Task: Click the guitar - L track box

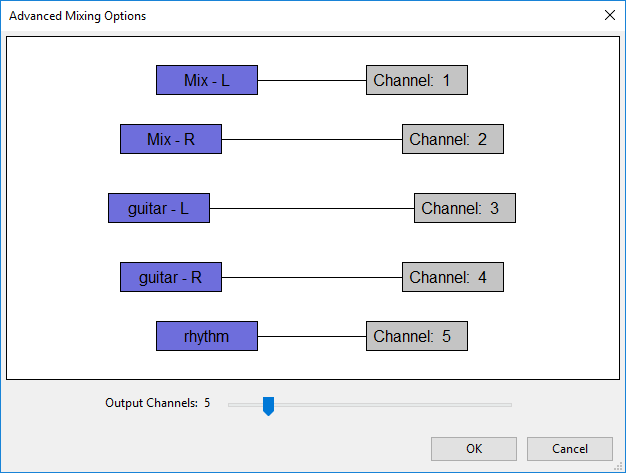Action: (x=159, y=208)
